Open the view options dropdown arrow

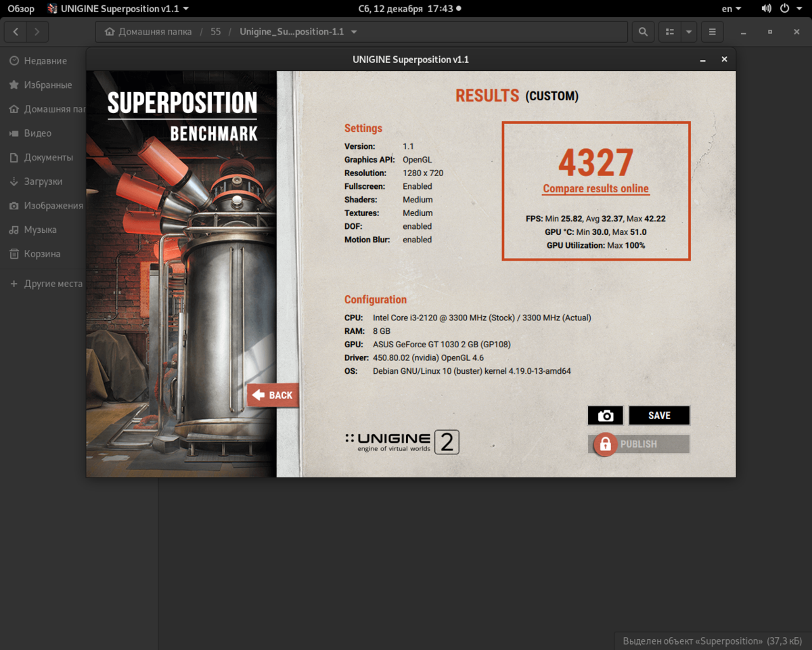pos(689,32)
